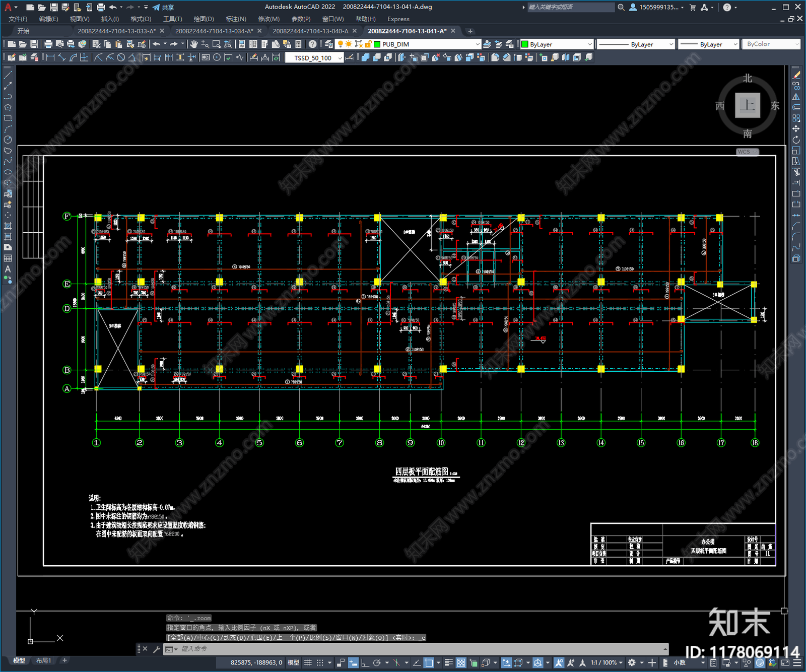Toggle transparency display in the status bar

pos(461,662)
